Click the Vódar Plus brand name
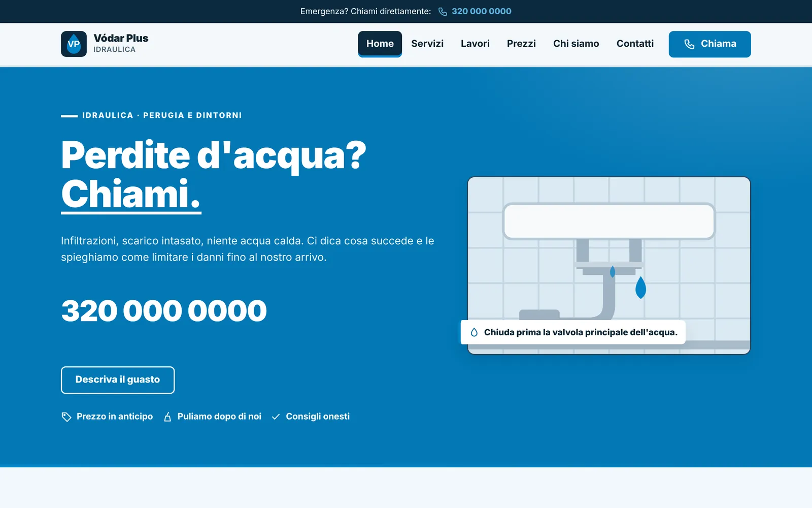Viewport: 812px width, 508px height. pos(121,38)
